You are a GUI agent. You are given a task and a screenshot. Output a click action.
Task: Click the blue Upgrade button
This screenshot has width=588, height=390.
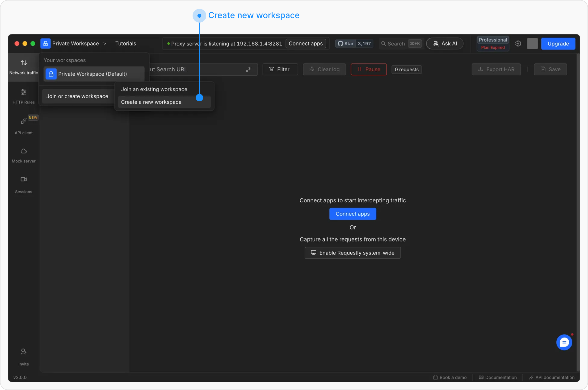(558, 43)
